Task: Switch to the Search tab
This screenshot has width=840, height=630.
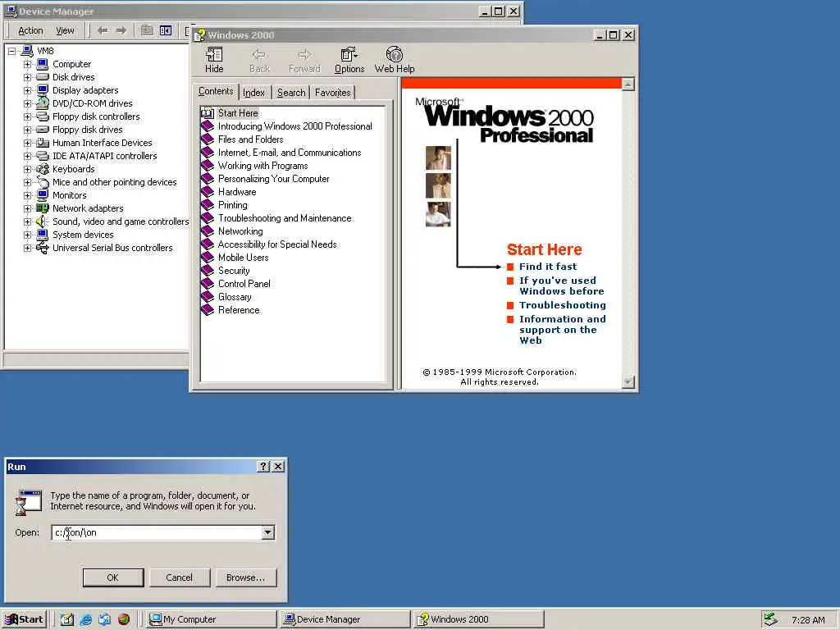Action: tap(291, 93)
